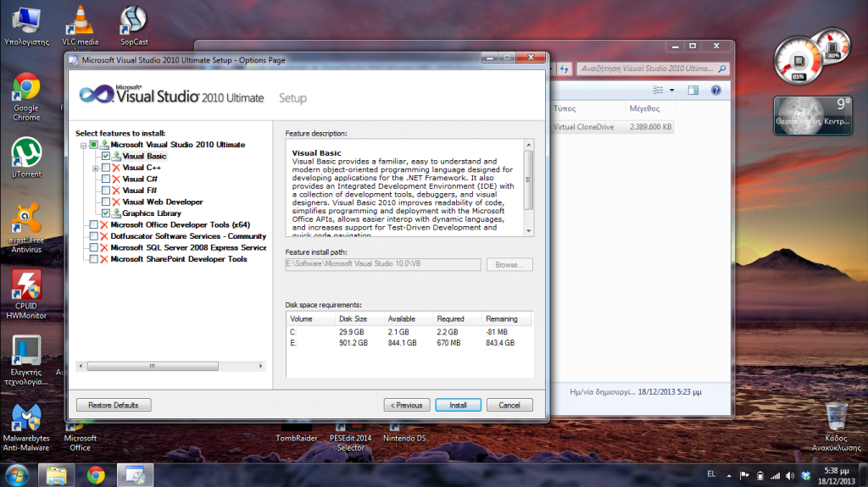Click the feature description scroll-down arrow

coord(529,230)
